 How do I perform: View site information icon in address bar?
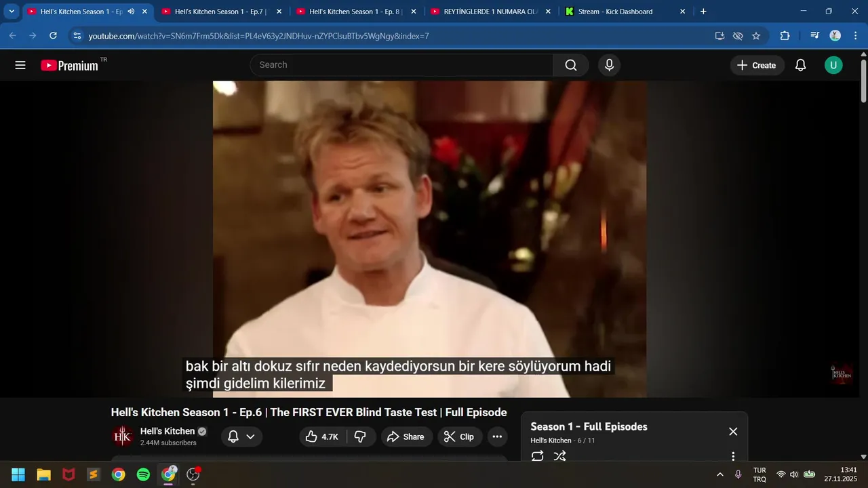pyautogui.click(x=77, y=36)
